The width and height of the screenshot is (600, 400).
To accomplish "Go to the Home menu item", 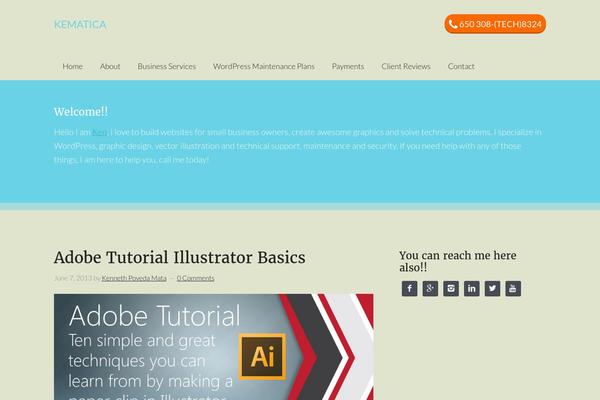I will point(72,66).
